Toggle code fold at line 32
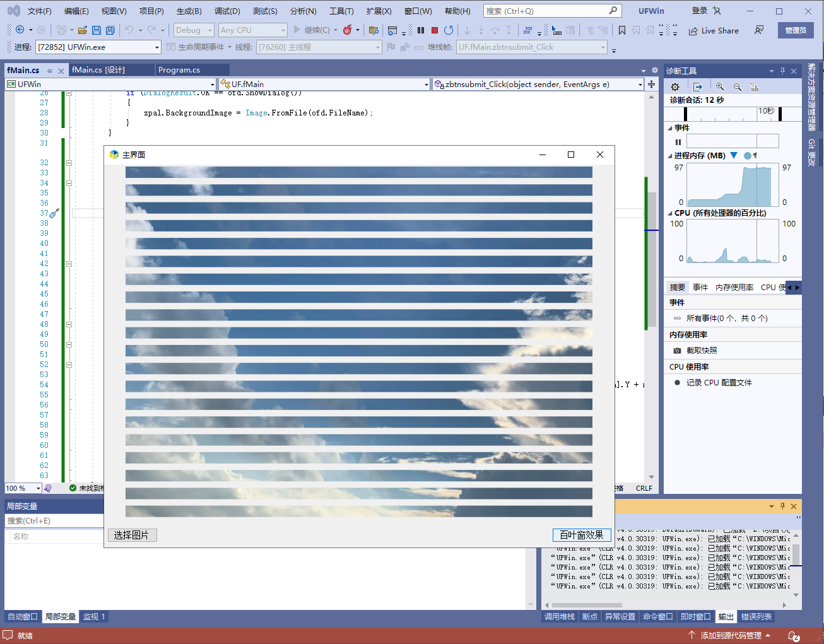This screenshot has width=824, height=644. (x=69, y=163)
